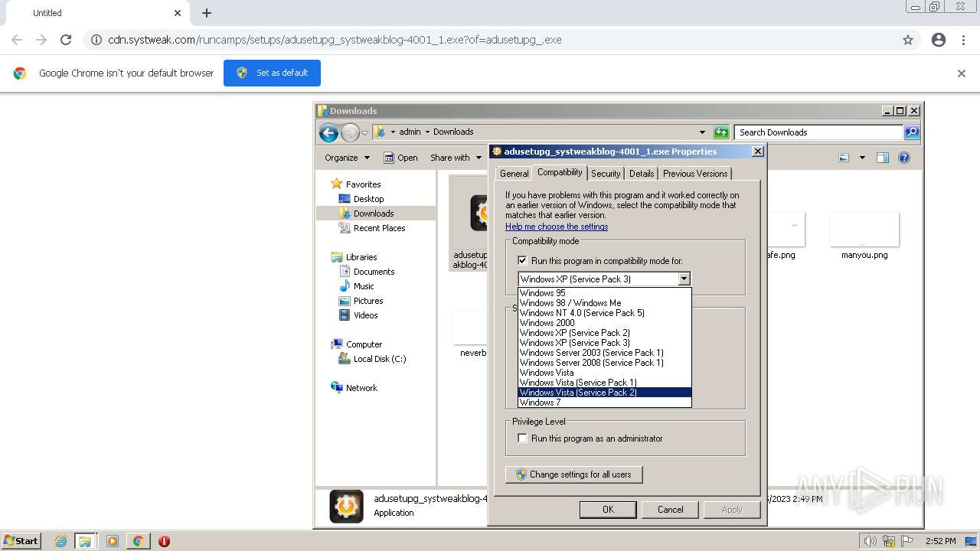Click Help me choose the settings link
The height and width of the screenshot is (551, 980).
[x=557, y=227]
